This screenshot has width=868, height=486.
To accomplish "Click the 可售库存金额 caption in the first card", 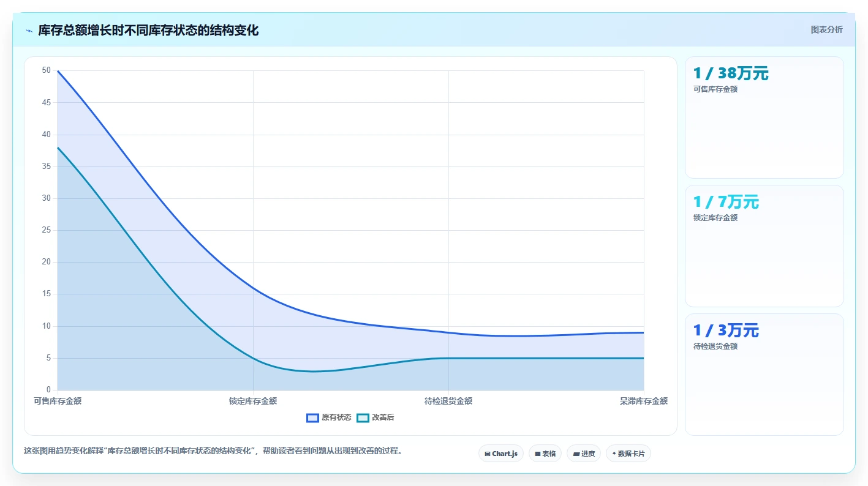I will [x=715, y=89].
